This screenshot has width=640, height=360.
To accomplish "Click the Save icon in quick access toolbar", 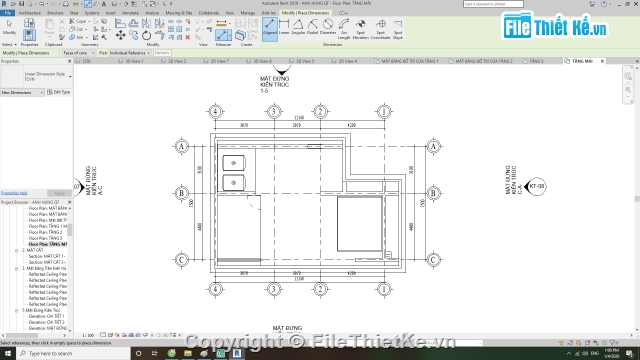I will [22, 4].
